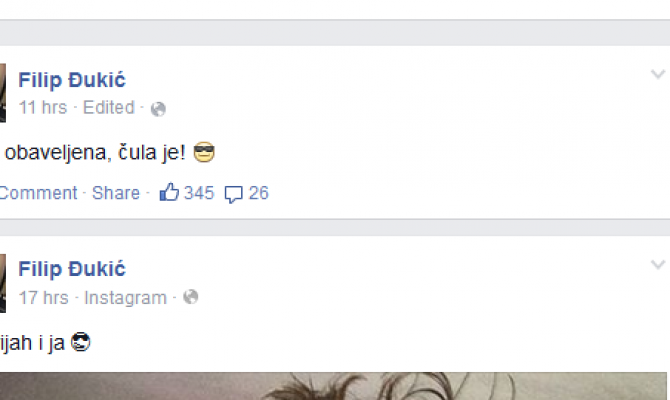Expand the options chevron on the 11 hrs post
The height and width of the screenshot is (400, 670).
[x=658, y=74]
